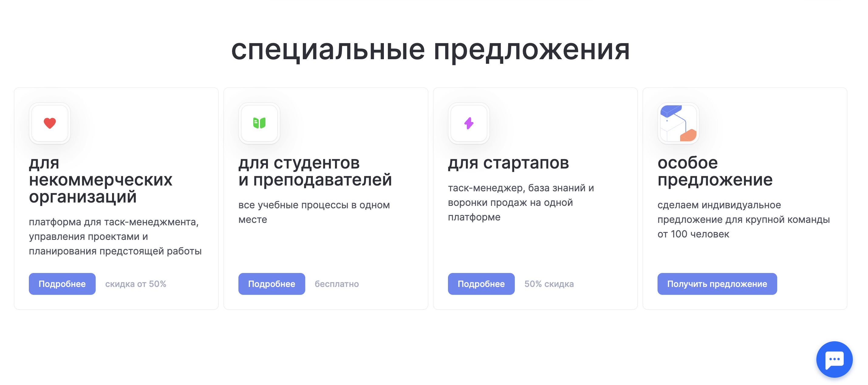Click the Получить предложение button
The height and width of the screenshot is (385, 868).
pyautogui.click(x=717, y=284)
